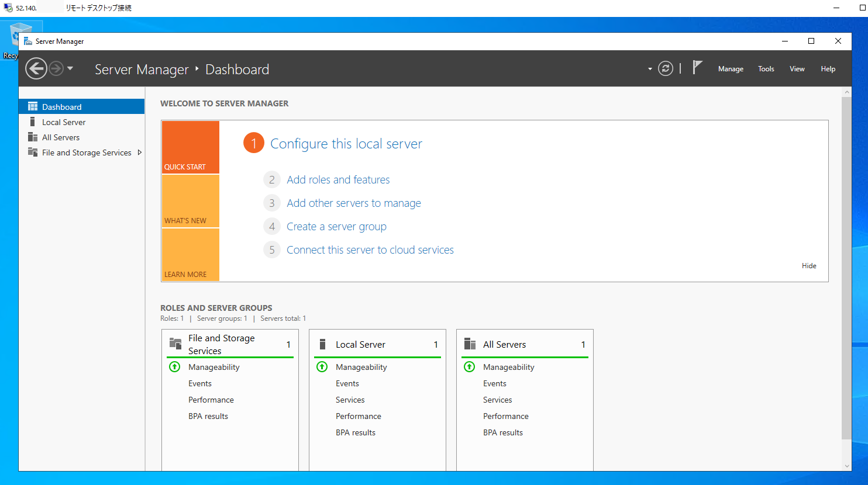Viewport: 868px width, 485px height.
Task: Click the back navigation arrow
Action: click(36, 68)
